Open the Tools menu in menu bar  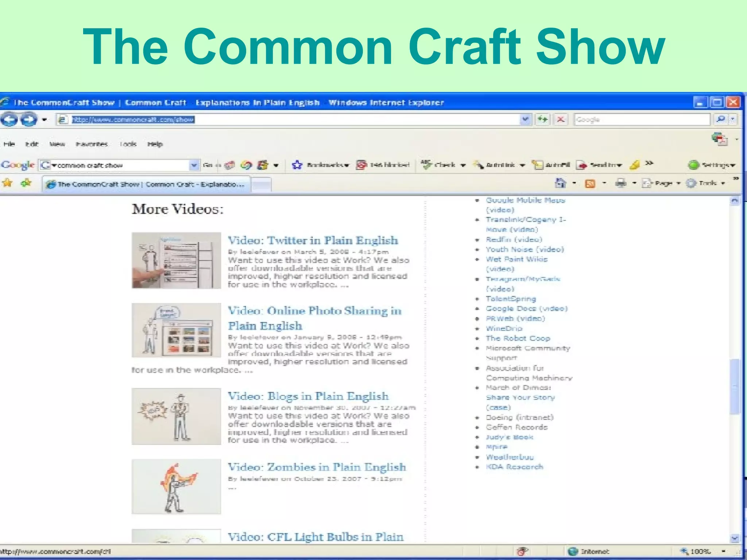(128, 144)
